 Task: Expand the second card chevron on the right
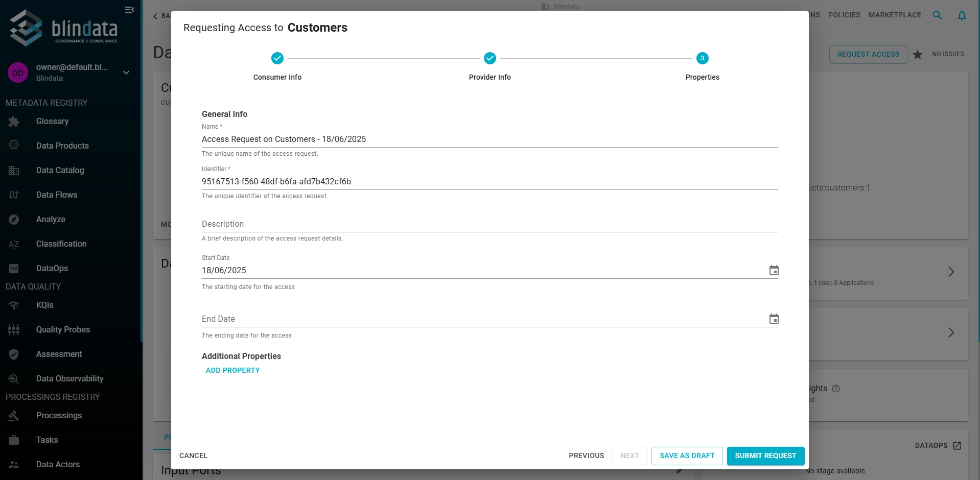(x=951, y=332)
